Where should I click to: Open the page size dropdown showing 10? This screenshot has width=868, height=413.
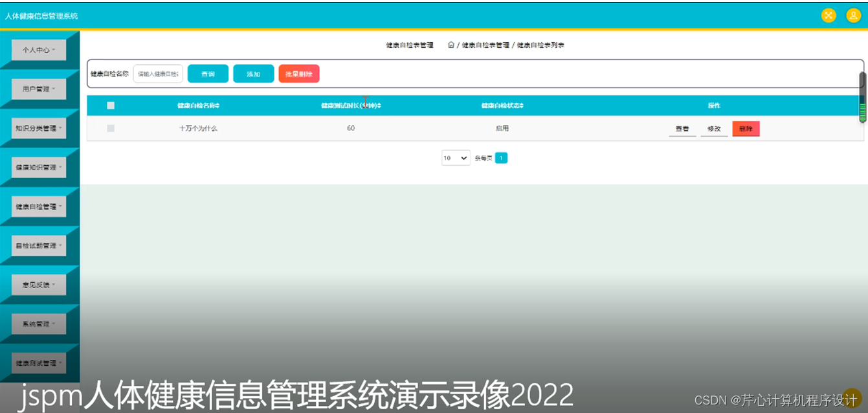pyautogui.click(x=456, y=157)
